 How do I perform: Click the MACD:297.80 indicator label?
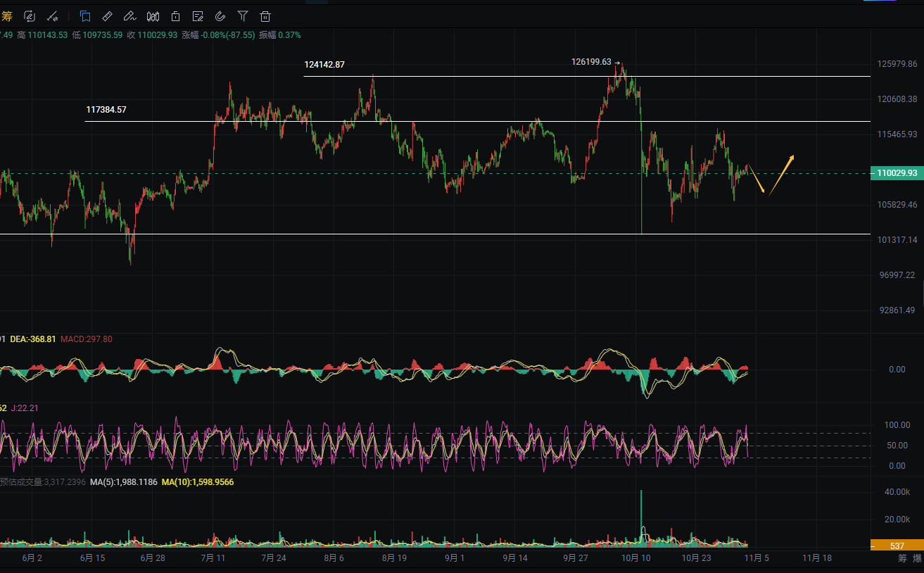tap(86, 339)
